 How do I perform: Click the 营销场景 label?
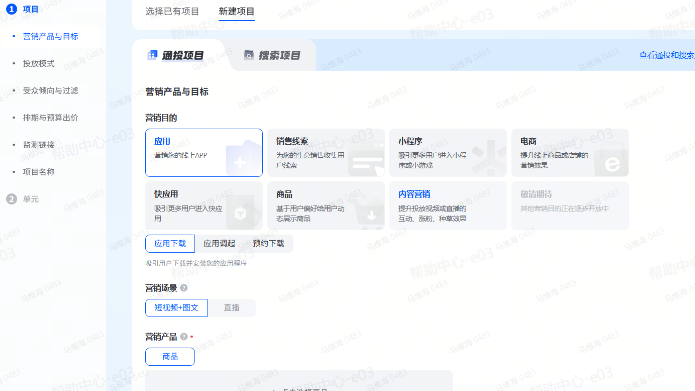161,288
